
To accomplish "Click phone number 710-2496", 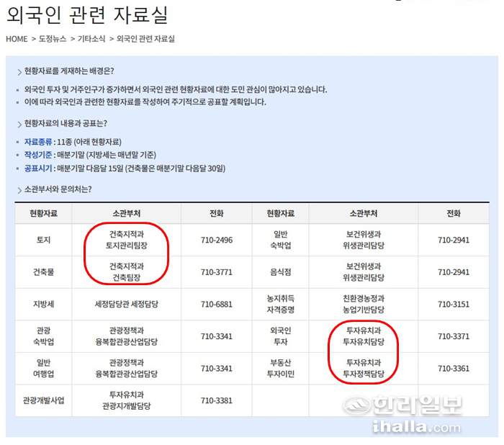I will [x=216, y=240].
